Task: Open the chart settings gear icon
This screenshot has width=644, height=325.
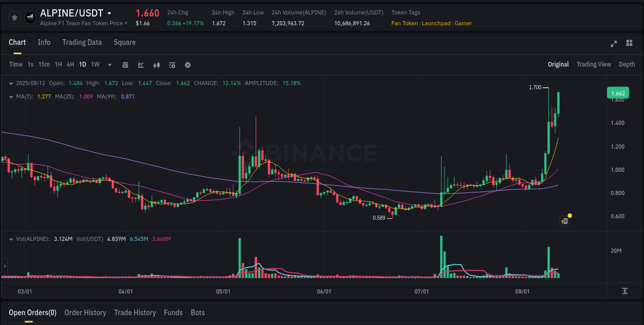Action: point(188,65)
